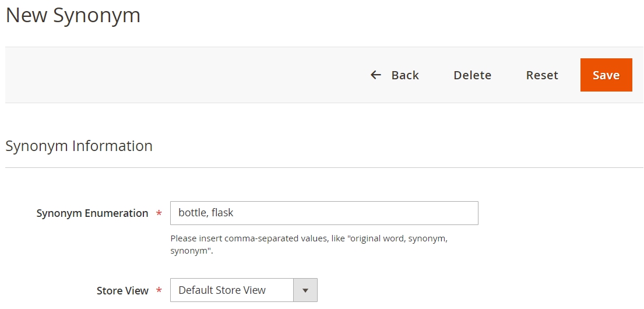Go back using the Back button
Viewport: 644px width, 309px height.
(395, 75)
